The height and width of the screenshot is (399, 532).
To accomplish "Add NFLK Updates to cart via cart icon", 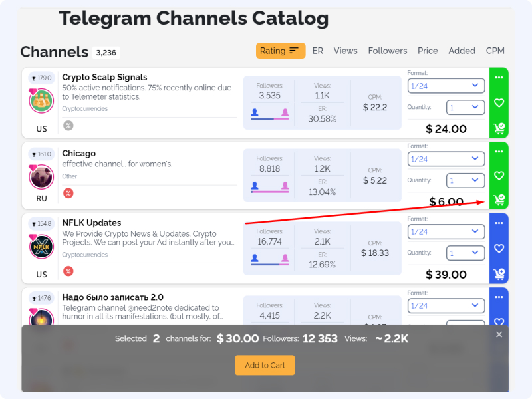I will click(x=499, y=274).
